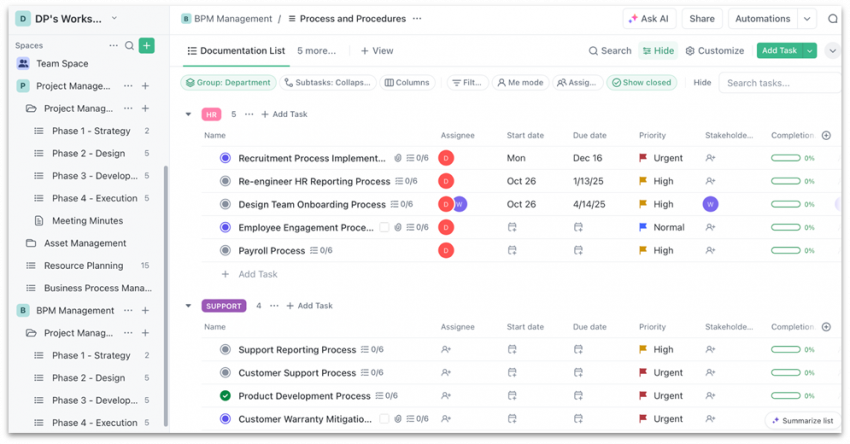850x444 pixels.
Task: Collapse the HR group
Action: pos(188,115)
